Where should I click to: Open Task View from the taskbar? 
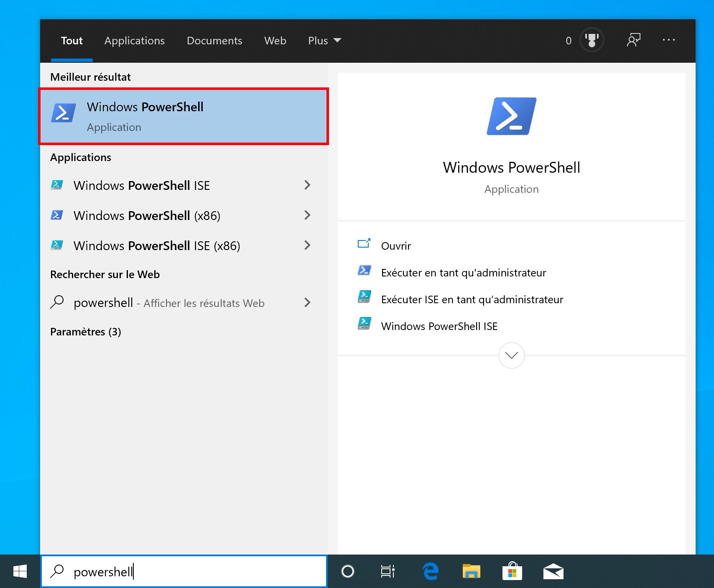pos(387,571)
